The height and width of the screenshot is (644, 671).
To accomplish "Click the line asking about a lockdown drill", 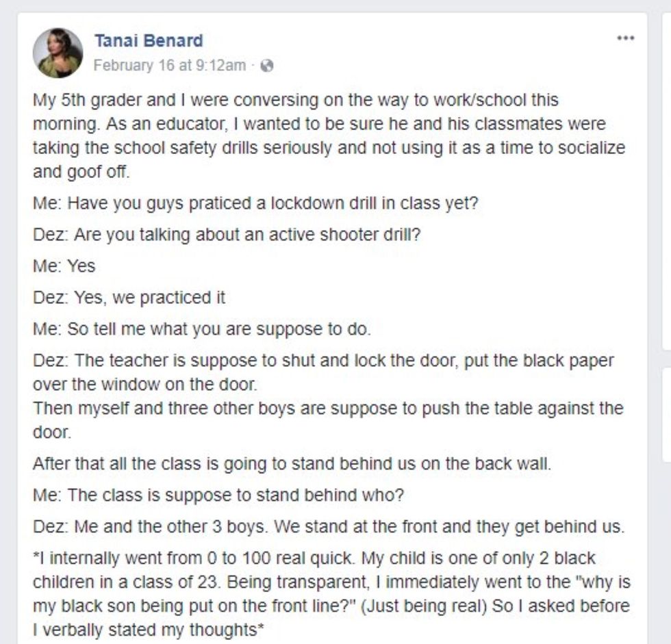I will coord(255,203).
